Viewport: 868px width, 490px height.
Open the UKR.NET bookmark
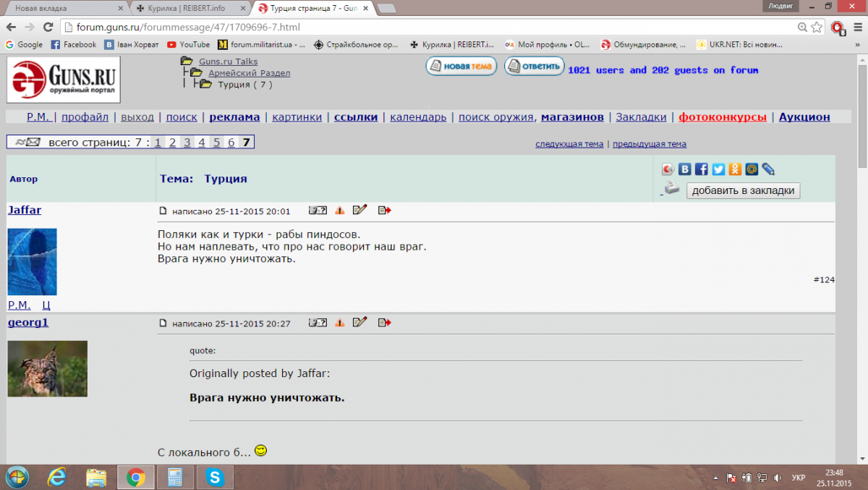coord(739,44)
